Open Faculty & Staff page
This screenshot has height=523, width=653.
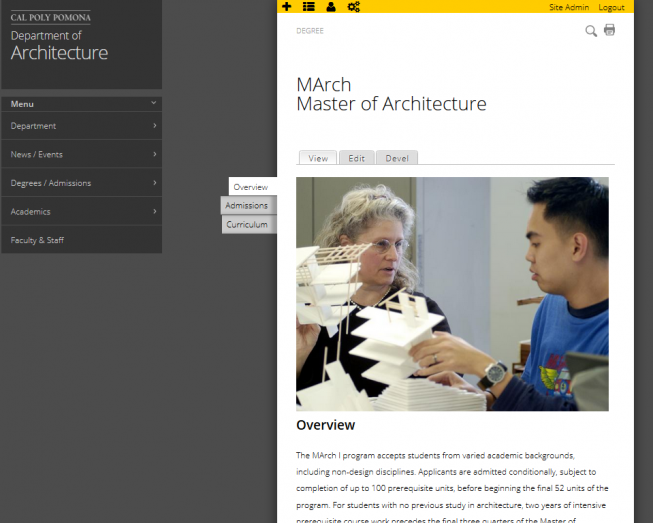coord(38,240)
